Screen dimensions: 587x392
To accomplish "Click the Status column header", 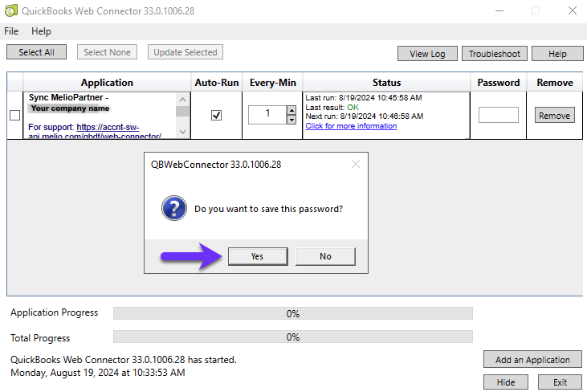I will [x=386, y=83].
